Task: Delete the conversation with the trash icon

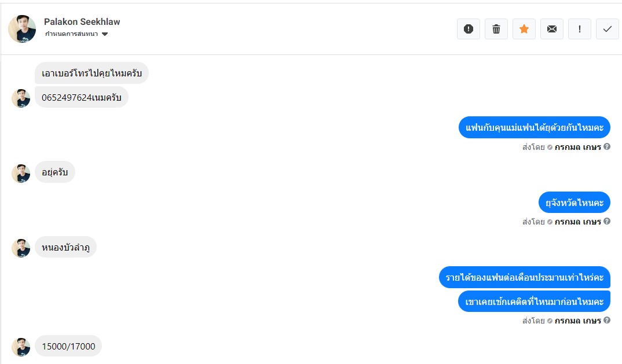Action: pos(496,29)
